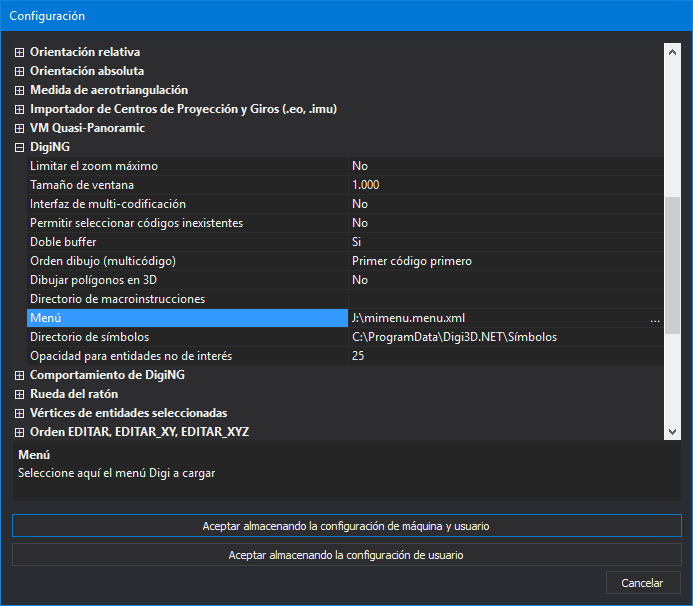
Task: Click the Orientación relativa heading
Action: point(85,52)
